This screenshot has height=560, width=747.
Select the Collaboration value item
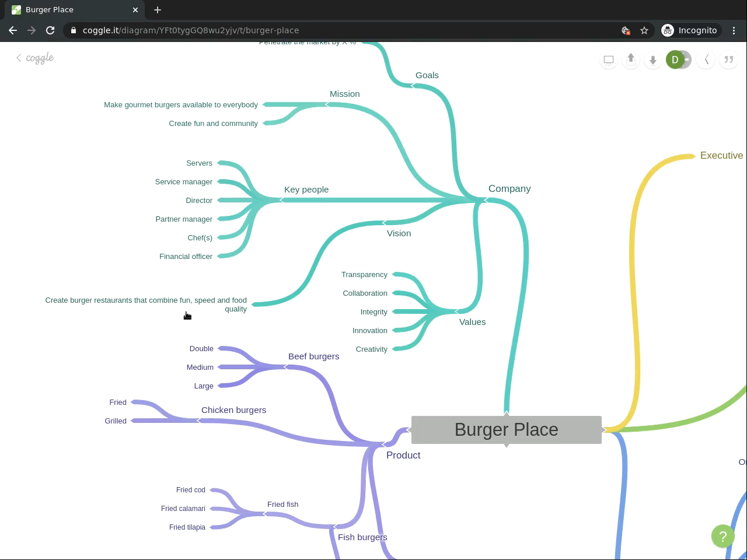[x=365, y=293]
